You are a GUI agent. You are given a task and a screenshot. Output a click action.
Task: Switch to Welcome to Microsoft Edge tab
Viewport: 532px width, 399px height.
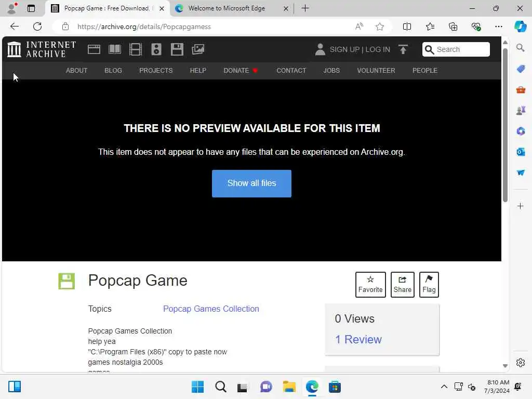point(227,8)
